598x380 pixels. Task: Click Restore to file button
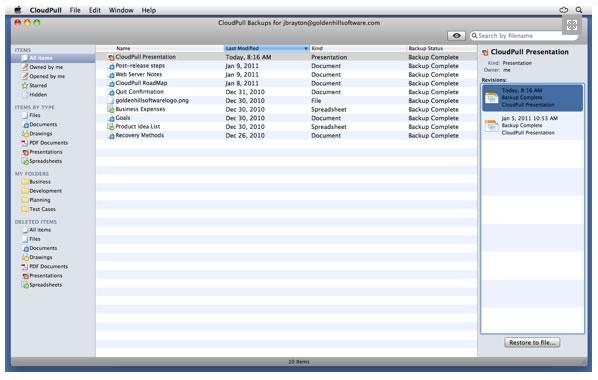(532, 343)
